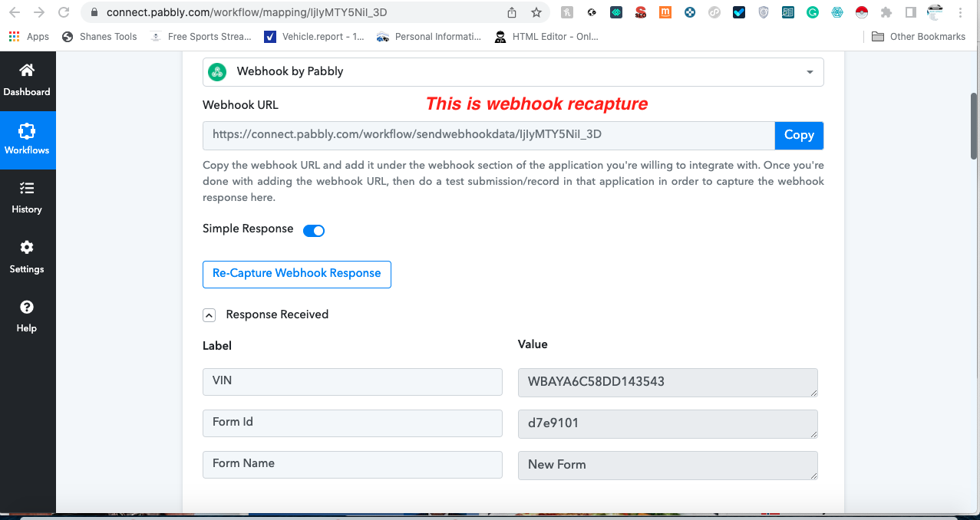Click the 'Simple Response' label text
This screenshot has height=520, width=980.
(248, 229)
